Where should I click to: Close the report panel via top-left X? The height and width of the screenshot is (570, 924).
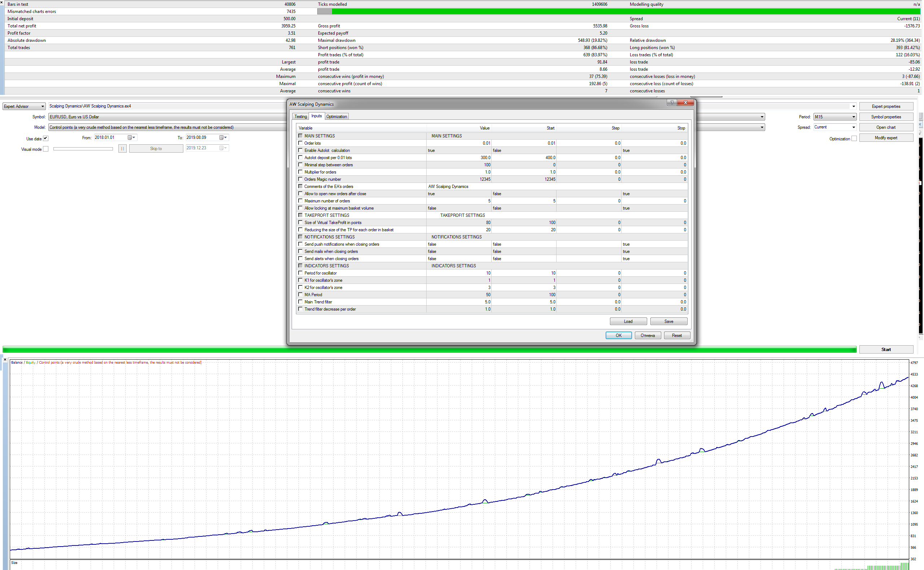coord(1,2)
